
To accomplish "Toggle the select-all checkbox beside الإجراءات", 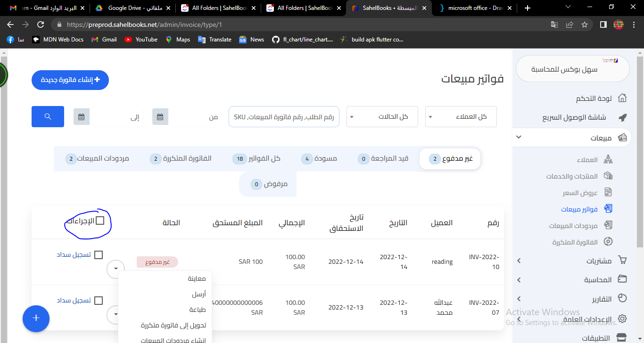I will (100, 220).
